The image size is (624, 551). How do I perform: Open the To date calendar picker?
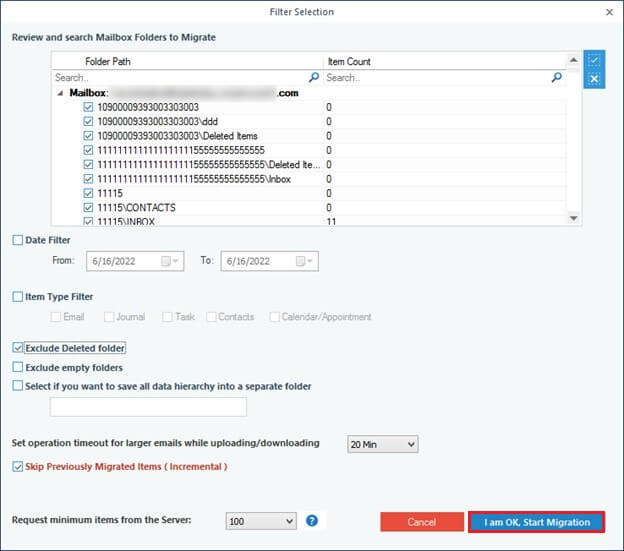tap(305, 261)
